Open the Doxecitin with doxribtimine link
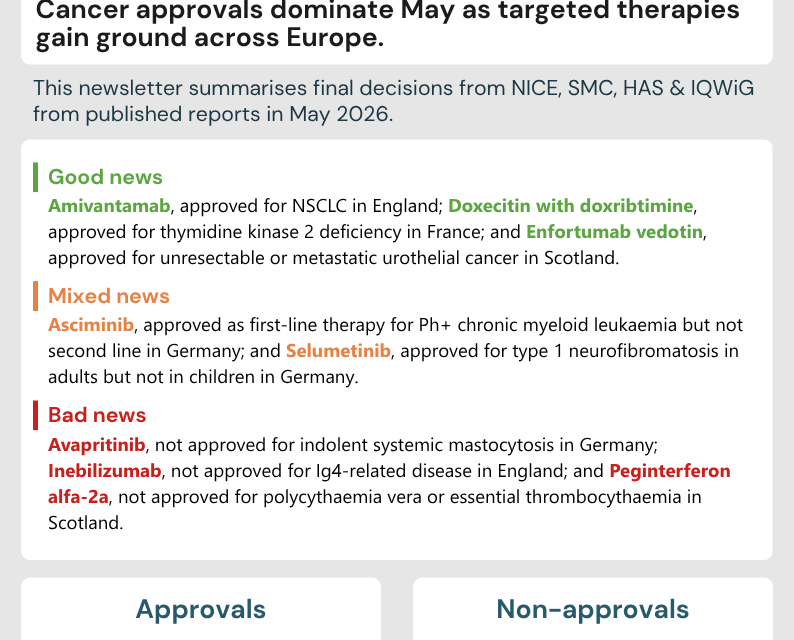 pyautogui.click(x=570, y=206)
